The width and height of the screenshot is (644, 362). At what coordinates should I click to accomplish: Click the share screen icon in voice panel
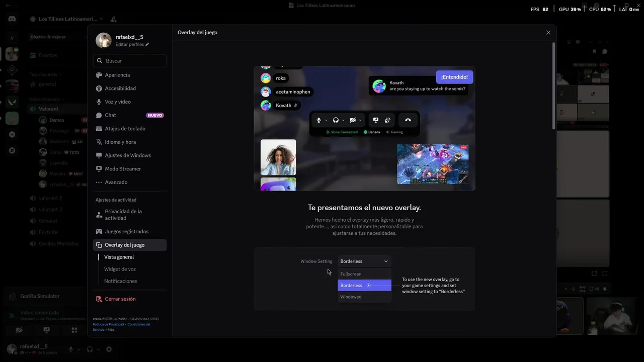pos(47,330)
